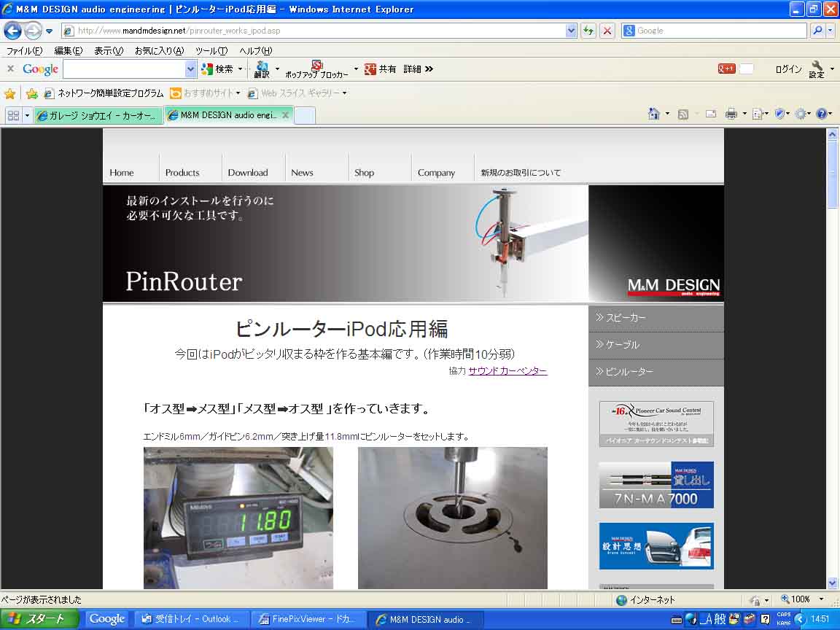Click the RSS feeds icon
The height and width of the screenshot is (630, 840).
coord(683,114)
